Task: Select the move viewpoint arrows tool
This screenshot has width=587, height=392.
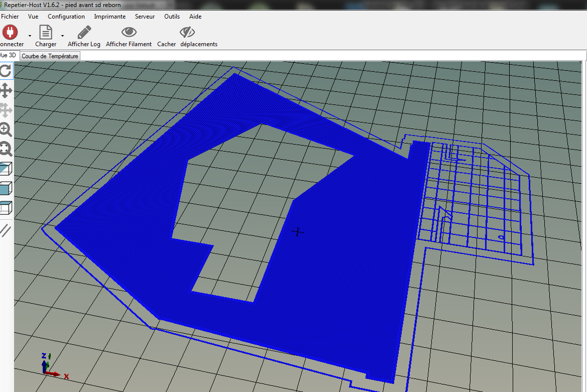Action: click(6, 91)
